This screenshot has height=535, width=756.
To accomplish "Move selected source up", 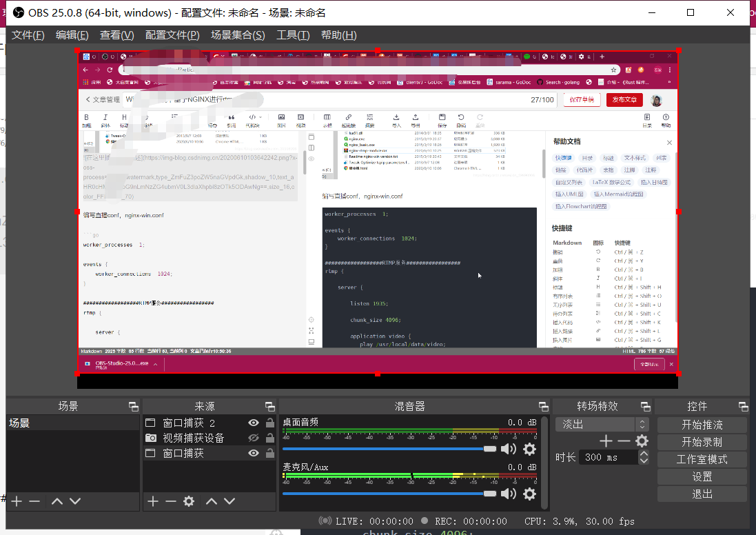I will pyautogui.click(x=211, y=501).
